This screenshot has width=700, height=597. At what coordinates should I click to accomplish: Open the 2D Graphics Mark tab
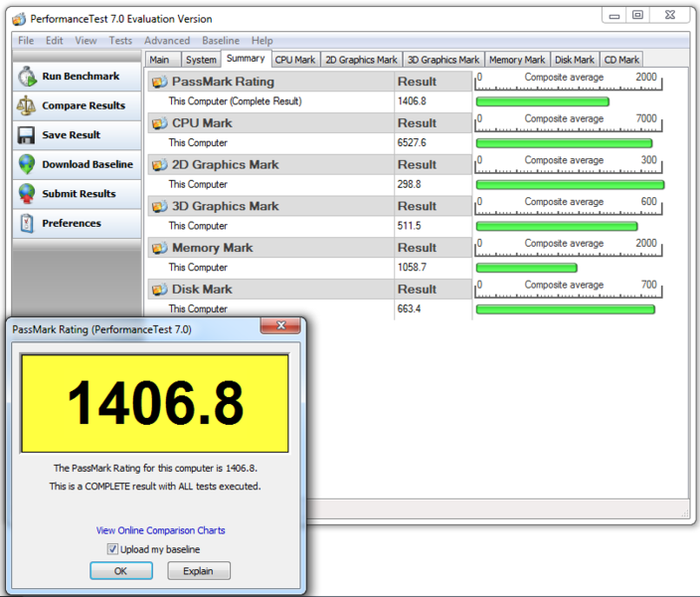point(361,60)
